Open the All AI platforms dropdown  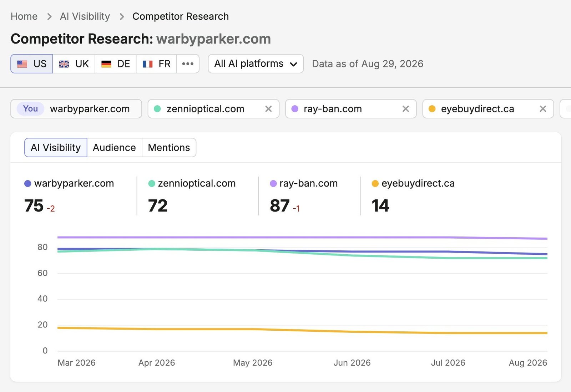coord(256,64)
